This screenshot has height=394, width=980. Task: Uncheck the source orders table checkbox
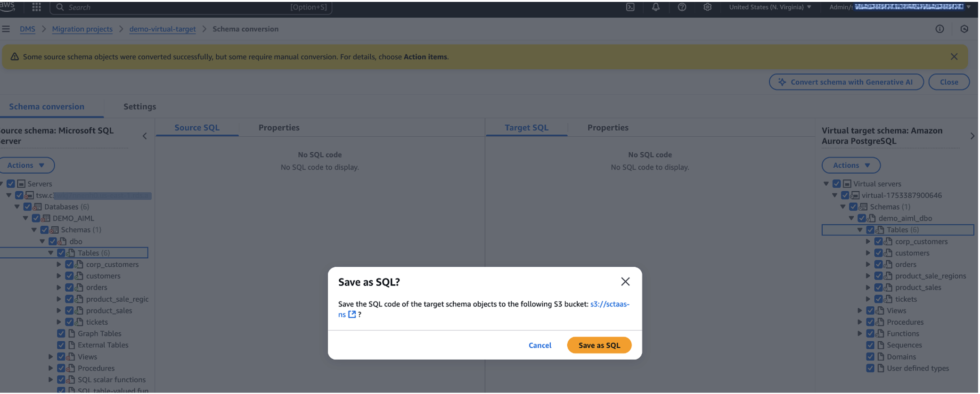click(69, 287)
